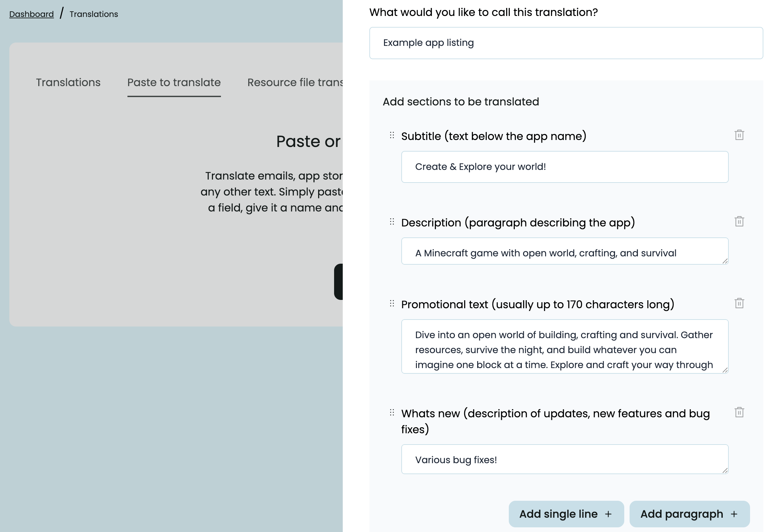Delete the Description section with trash icon
This screenshot has height=532, width=774.
(739, 221)
